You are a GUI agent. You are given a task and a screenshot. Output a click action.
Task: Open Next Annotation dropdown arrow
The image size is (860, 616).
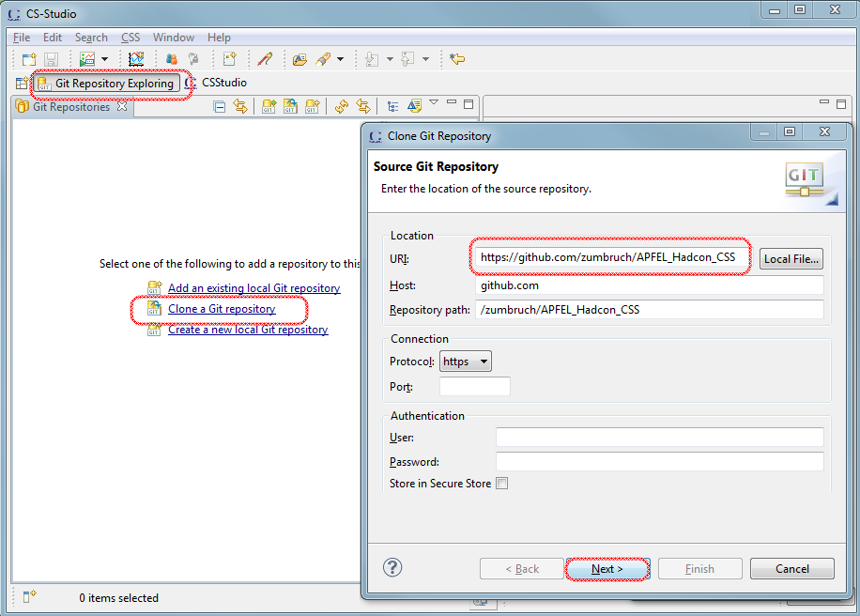(390, 59)
